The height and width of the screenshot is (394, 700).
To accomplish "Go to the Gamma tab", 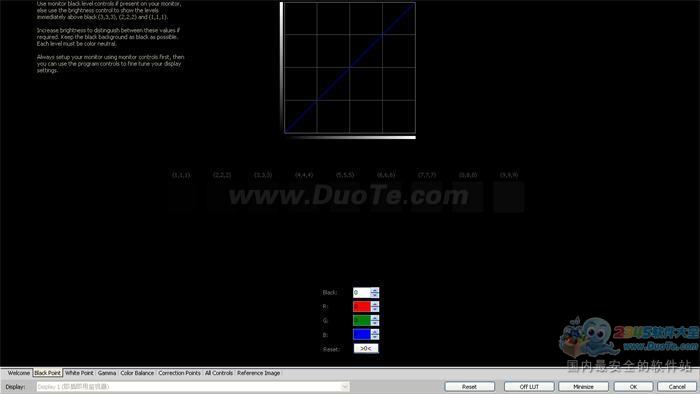I will pyautogui.click(x=107, y=373).
